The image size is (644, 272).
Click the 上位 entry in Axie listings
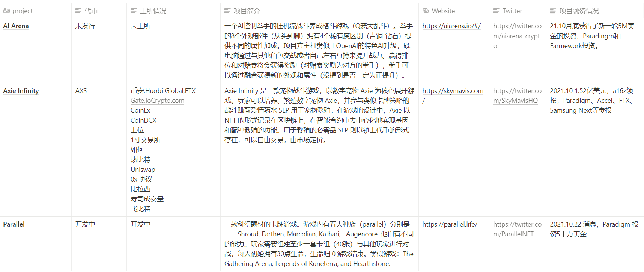point(137,130)
